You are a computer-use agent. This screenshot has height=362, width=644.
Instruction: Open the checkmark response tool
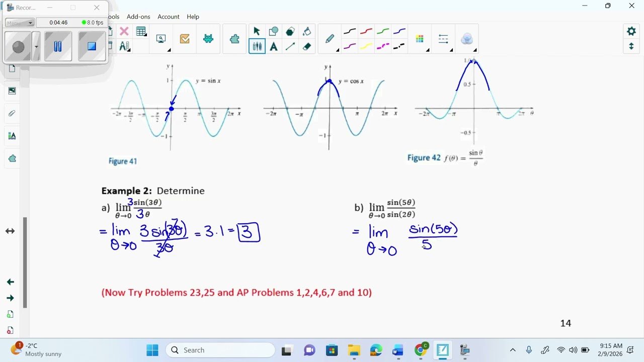[185, 39]
